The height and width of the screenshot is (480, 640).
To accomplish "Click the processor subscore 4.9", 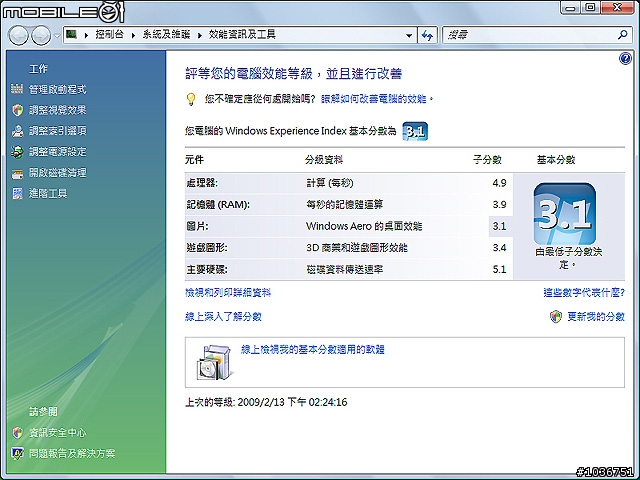I will coord(499,183).
